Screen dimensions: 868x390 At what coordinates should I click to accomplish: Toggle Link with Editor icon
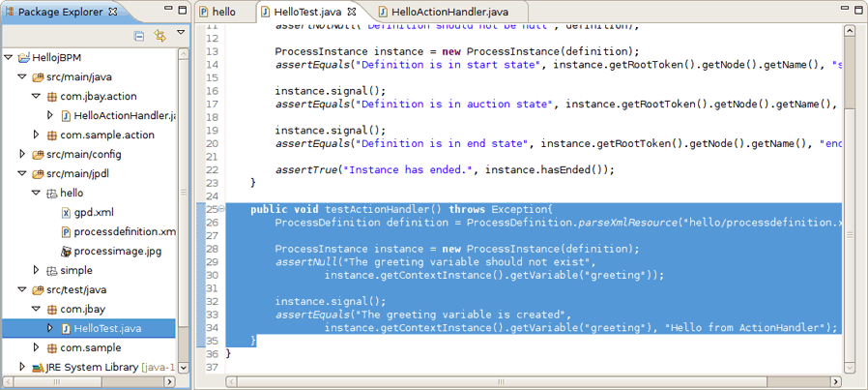point(160,37)
